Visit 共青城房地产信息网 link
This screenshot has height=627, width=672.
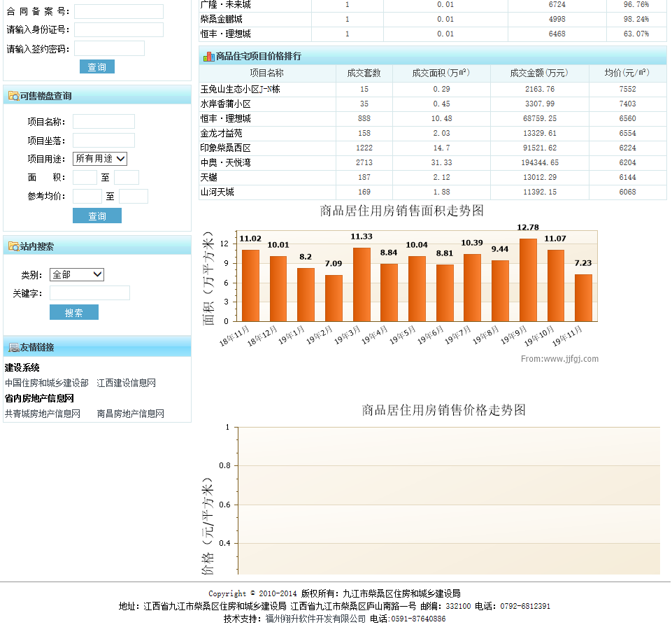[x=43, y=414]
